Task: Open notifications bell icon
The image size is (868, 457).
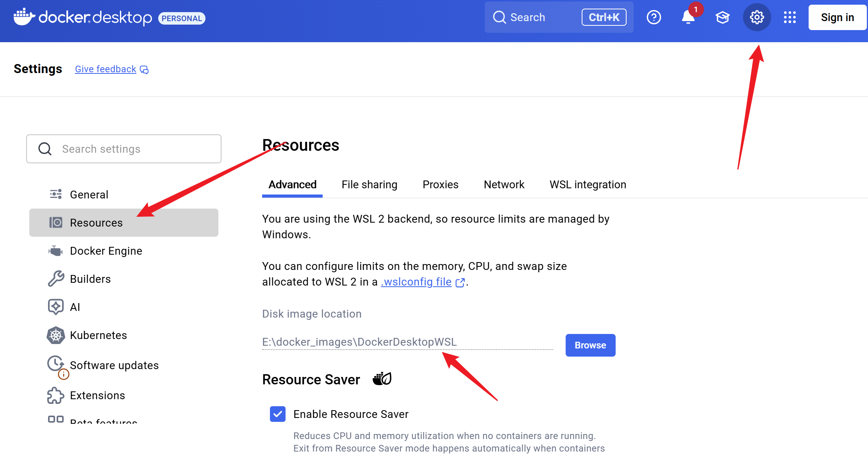Action: coord(688,17)
